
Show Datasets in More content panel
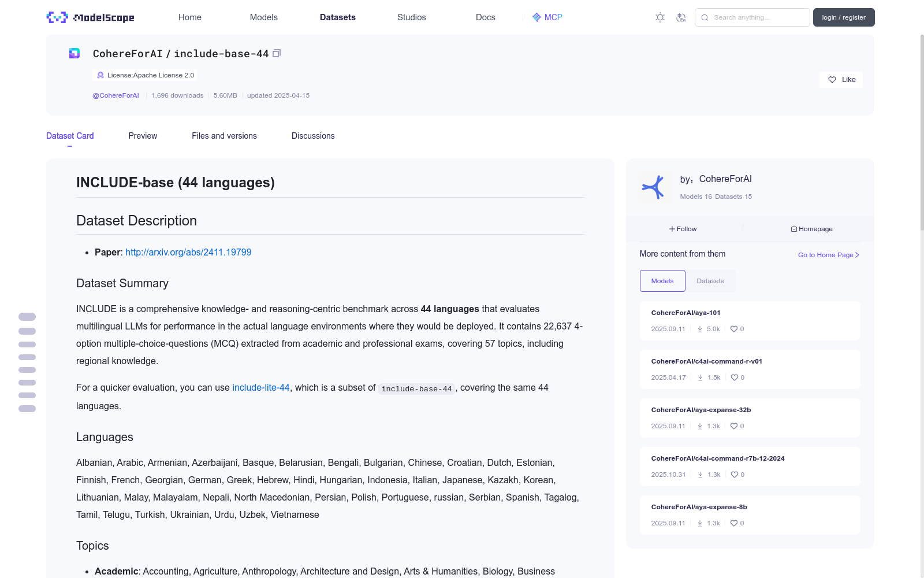coord(710,281)
